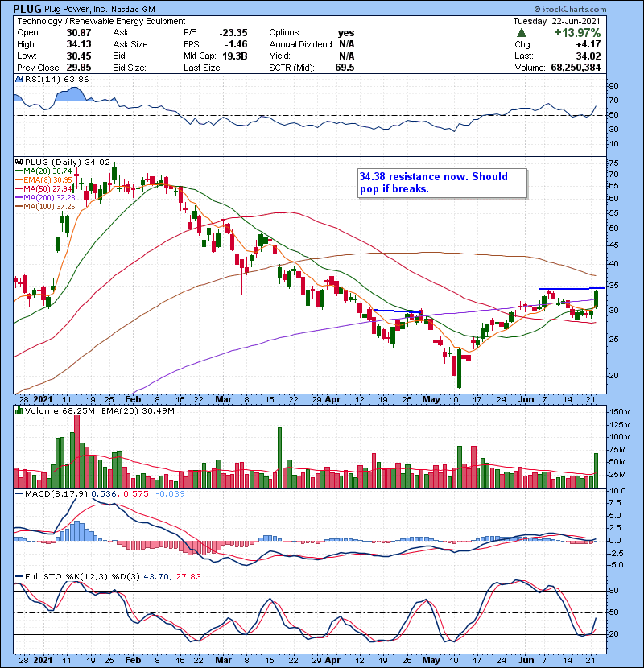
Task: Click the P/E value -23.35
Action: (x=233, y=33)
